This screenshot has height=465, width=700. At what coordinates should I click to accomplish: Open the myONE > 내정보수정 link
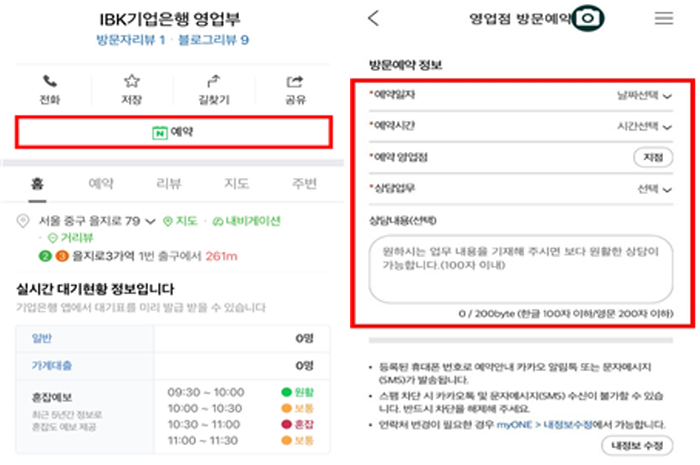(544, 425)
